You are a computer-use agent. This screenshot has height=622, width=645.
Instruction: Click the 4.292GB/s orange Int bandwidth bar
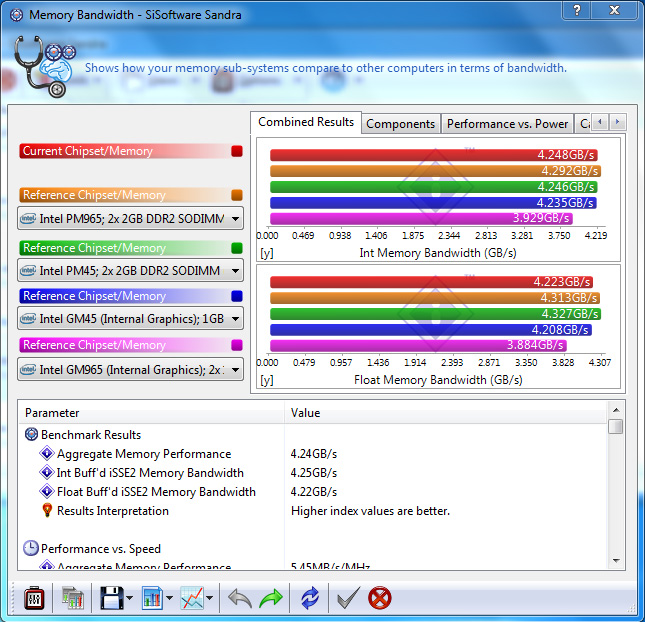tap(435, 171)
